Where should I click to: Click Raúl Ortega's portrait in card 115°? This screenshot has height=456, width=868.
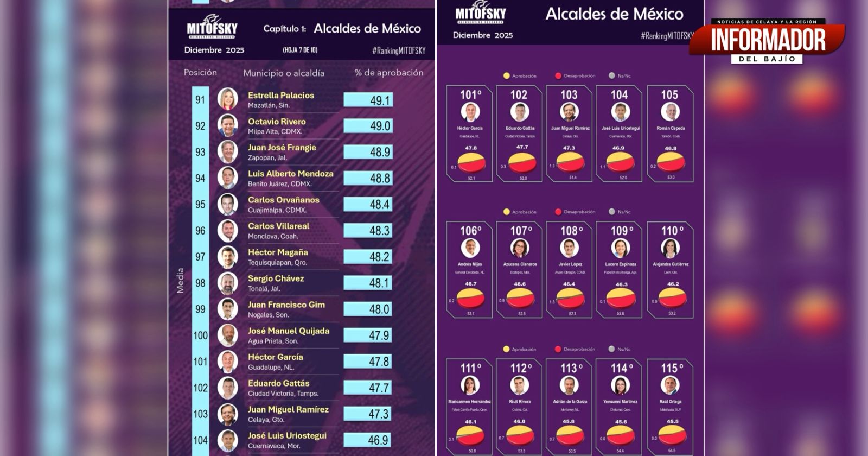pos(670,385)
